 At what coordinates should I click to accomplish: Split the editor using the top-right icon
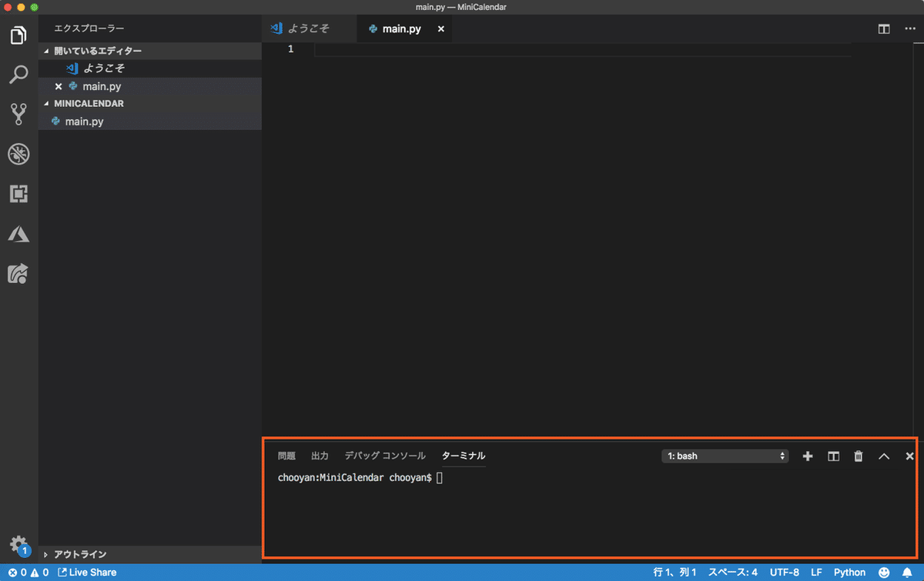pos(882,28)
